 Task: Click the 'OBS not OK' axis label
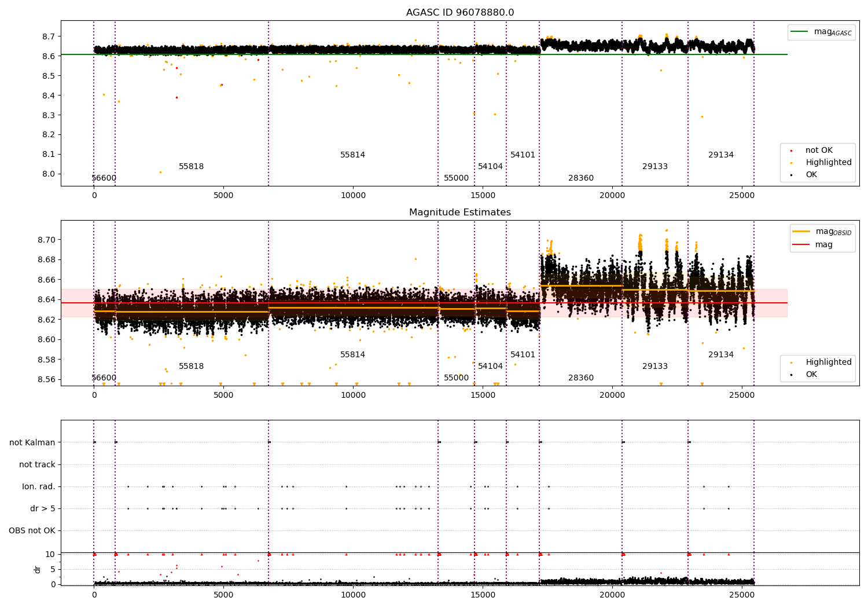coord(32,530)
